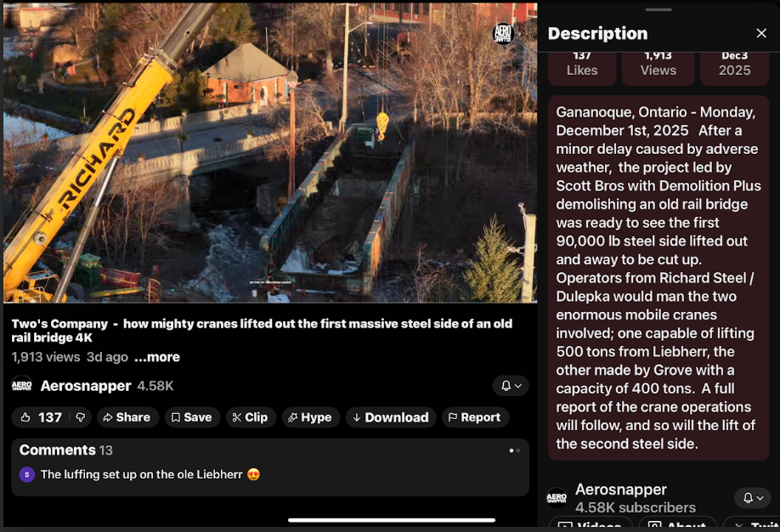Dislike the video with thumbs down
This screenshot has height=532, width=780.
[81, 417]
